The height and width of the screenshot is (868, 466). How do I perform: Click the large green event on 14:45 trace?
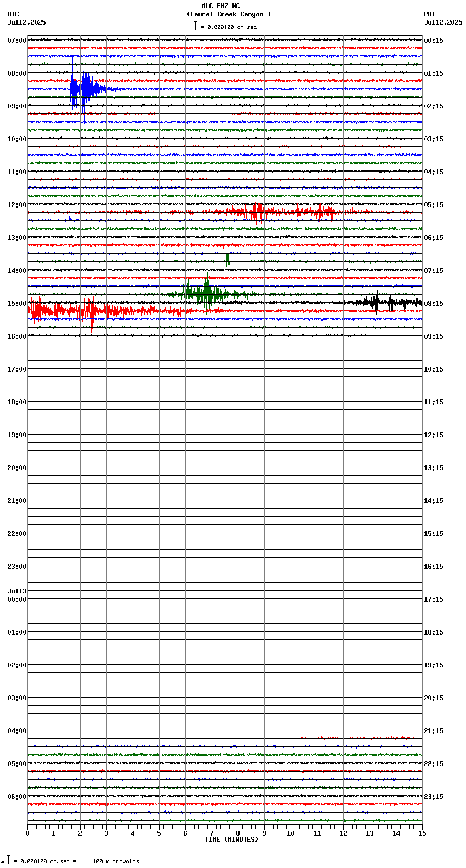(x=206, y=293)
